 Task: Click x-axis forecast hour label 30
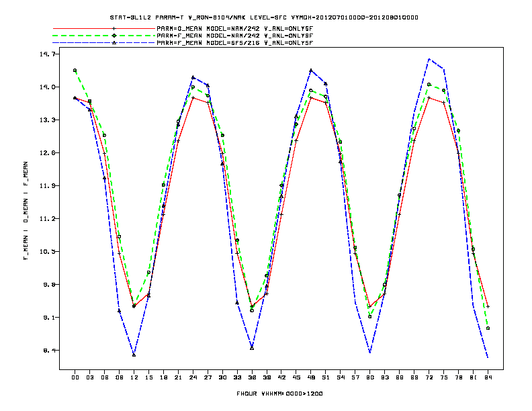click(x=222, y=377)
